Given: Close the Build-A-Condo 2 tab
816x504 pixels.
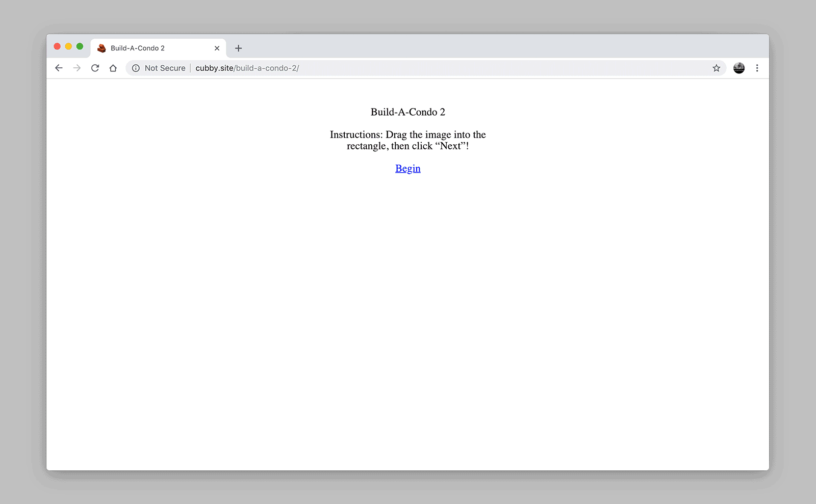Looking at the screenshot, I should [217, 48].
